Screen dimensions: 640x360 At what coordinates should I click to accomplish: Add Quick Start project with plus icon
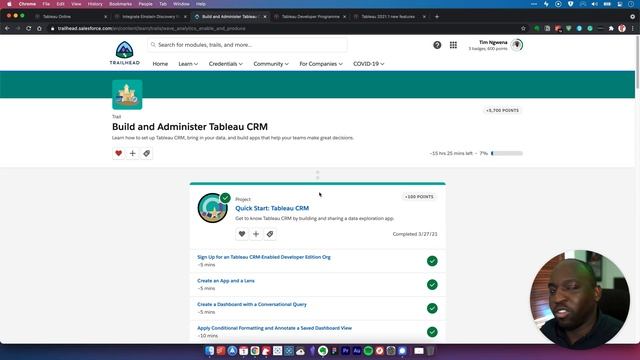tap(256, 234)
